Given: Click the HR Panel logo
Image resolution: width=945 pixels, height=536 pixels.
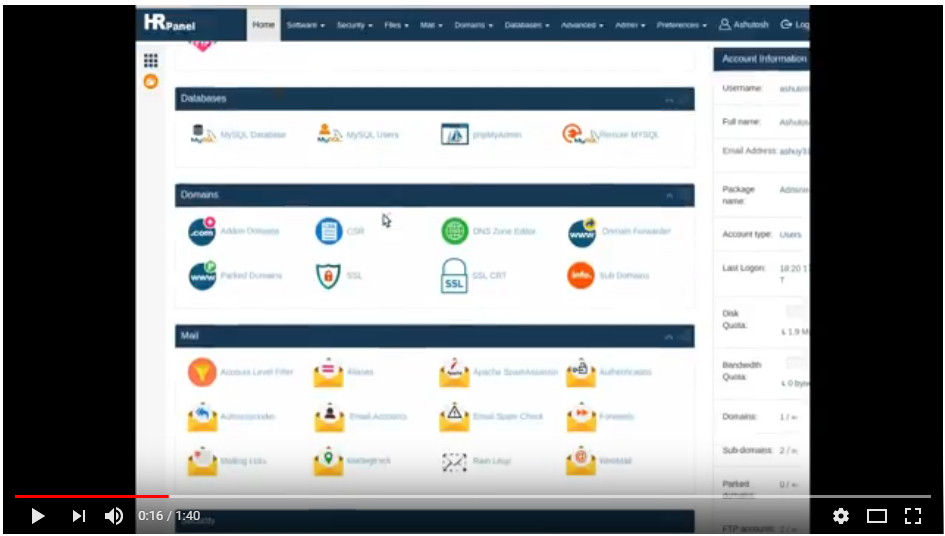Looking at the screenshot, I should (169, 24).
